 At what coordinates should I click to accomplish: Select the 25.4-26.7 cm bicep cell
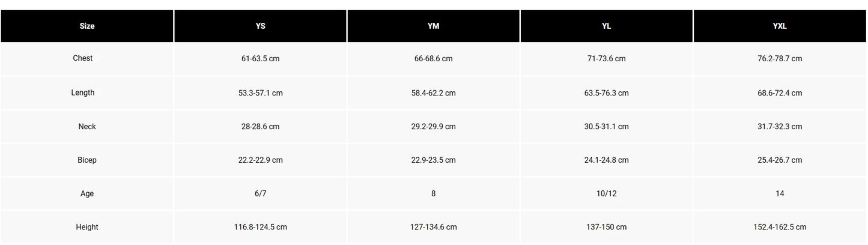coord(780,160)
